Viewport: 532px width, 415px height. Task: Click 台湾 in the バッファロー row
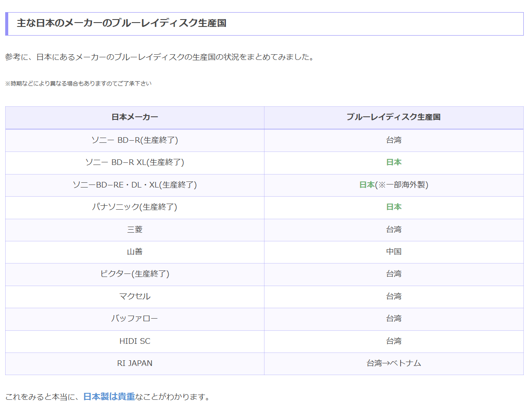click(x=394, y=319)
